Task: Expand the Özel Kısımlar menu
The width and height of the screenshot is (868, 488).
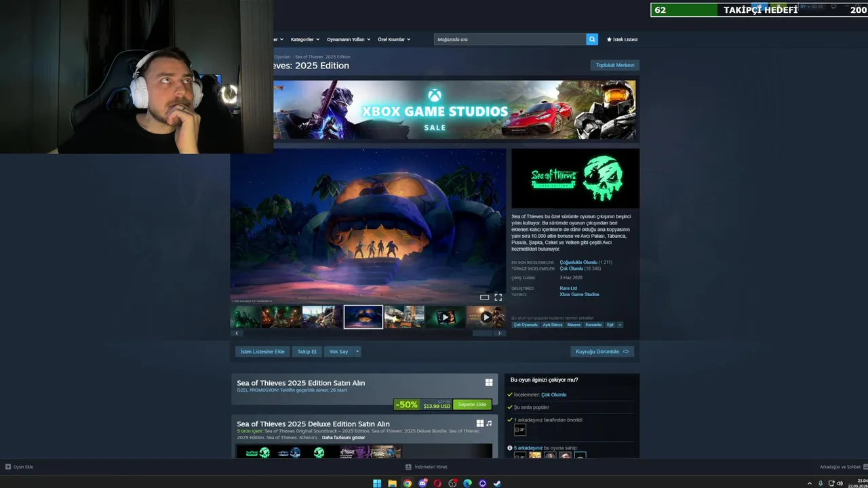Action: click(x=394, y=39)
